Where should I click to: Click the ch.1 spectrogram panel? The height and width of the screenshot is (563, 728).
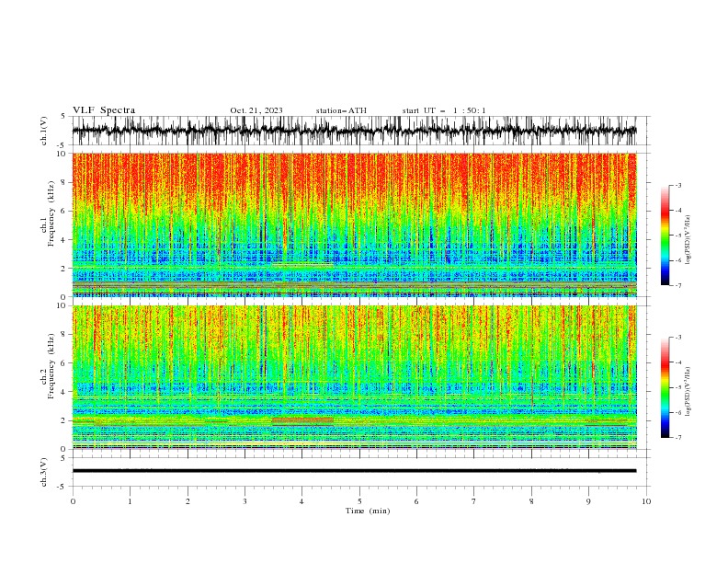(x=355, y=224)
